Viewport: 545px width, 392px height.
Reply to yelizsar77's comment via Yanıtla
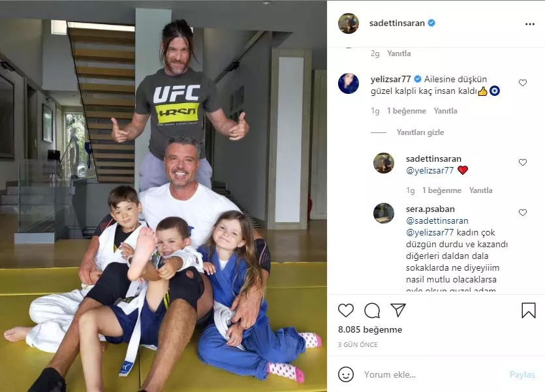pyautogui.click(x=445, y=111)
